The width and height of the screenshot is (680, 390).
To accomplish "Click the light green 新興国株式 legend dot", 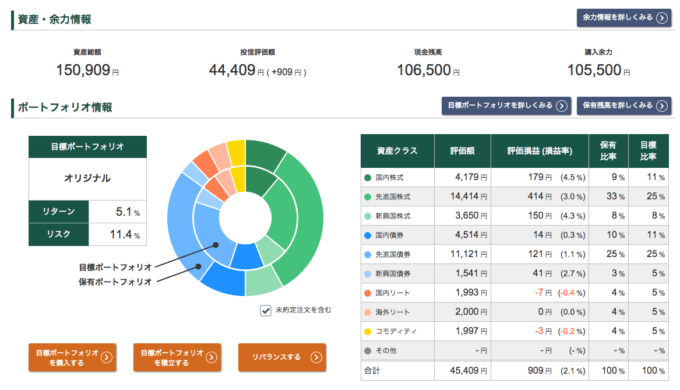I will 368,216.
